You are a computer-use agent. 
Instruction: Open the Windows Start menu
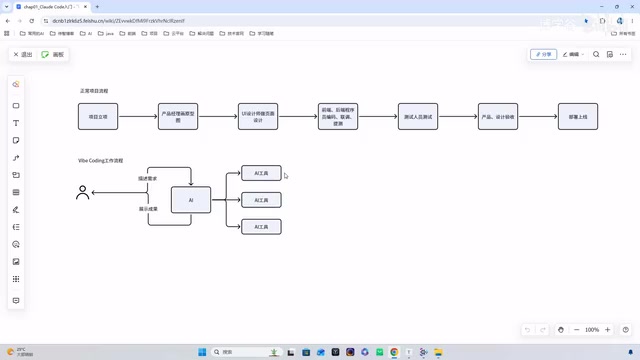click(x=202, y=352)
